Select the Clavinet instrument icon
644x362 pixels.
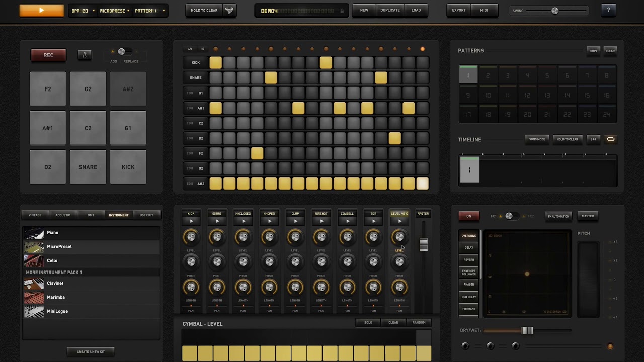[34, 283]
